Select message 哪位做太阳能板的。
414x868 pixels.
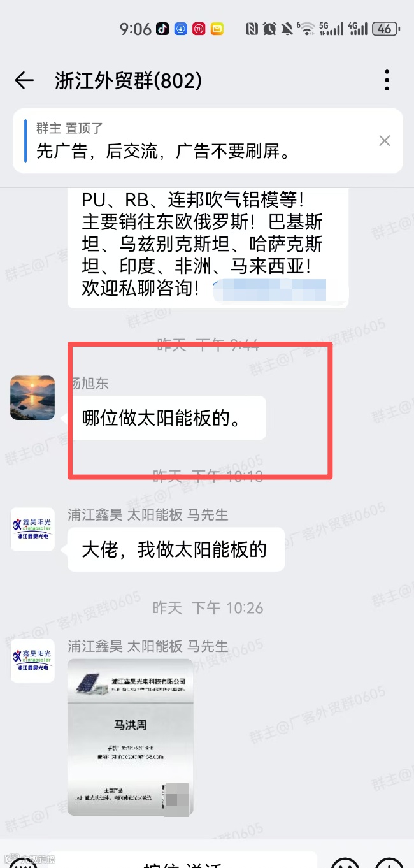coord(167,418)
